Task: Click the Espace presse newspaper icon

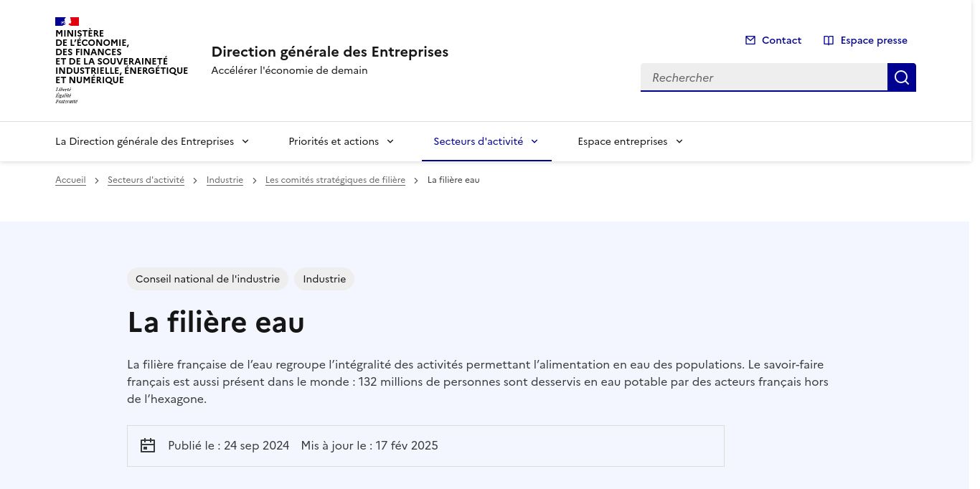Action: tap(829, 40)
